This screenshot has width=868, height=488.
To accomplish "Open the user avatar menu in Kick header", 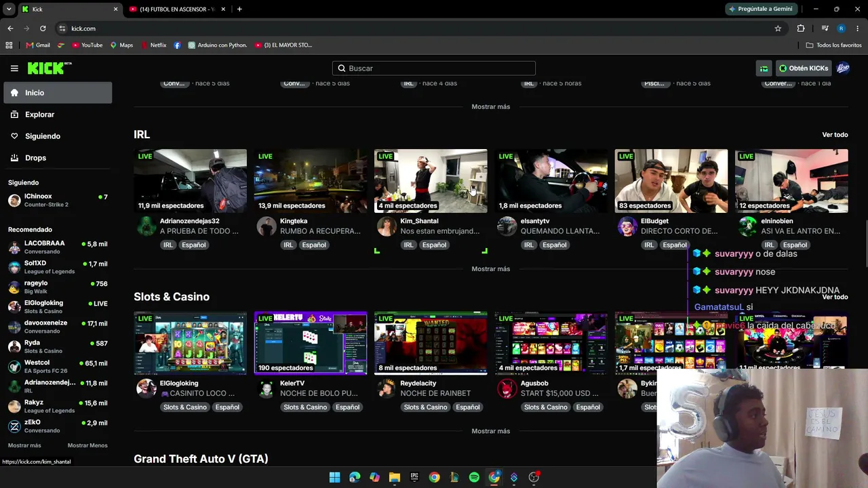I will pos(843,68).
